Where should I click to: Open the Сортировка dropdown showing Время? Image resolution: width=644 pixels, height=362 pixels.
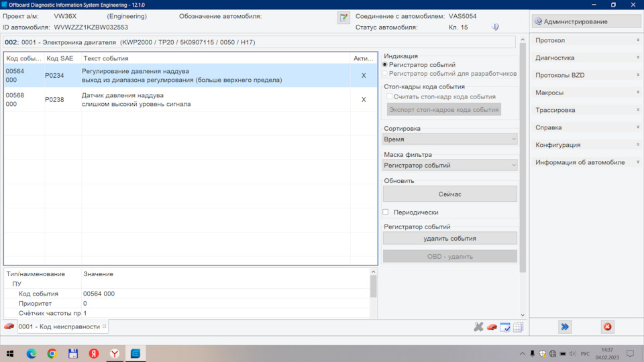tap(449, 139)
